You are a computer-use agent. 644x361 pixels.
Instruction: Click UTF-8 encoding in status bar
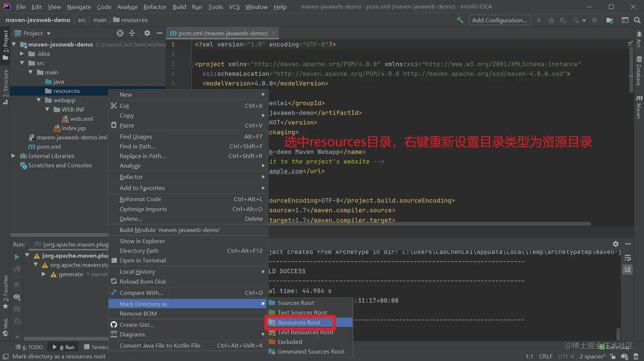tap(566, 356)
